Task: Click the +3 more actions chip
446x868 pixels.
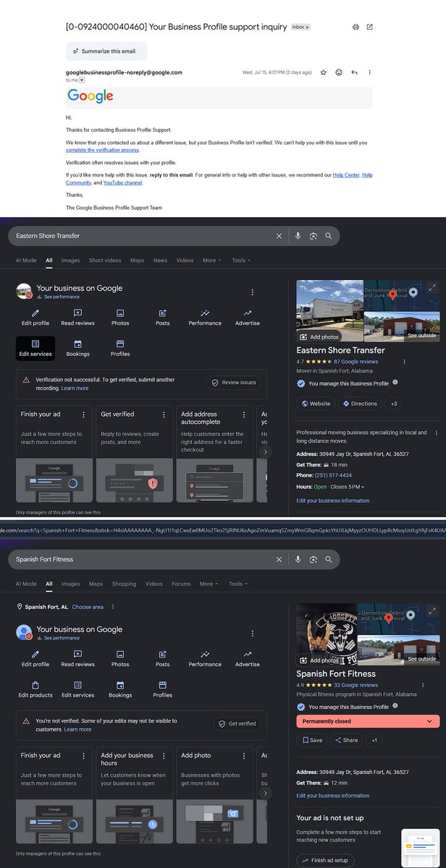Action: 394,404
